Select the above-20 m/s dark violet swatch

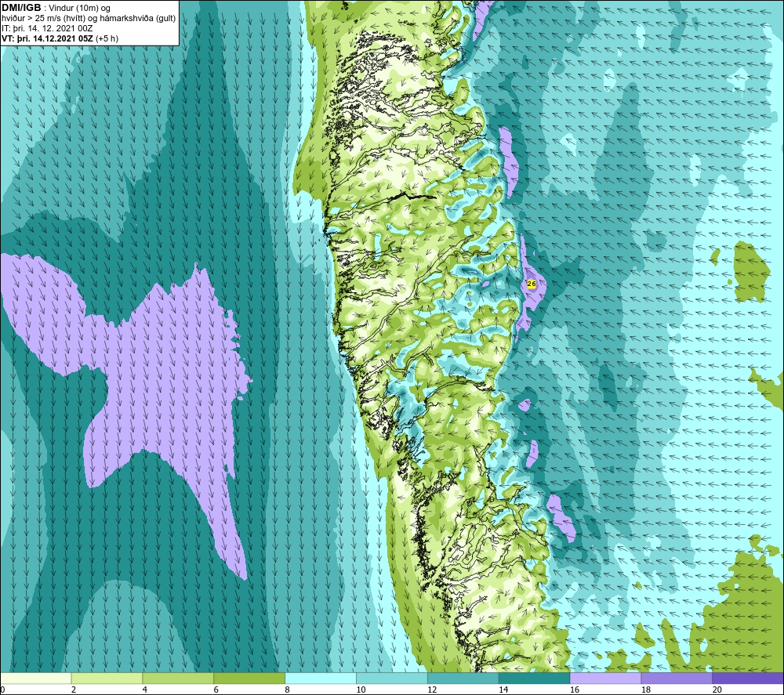[748, 679]
